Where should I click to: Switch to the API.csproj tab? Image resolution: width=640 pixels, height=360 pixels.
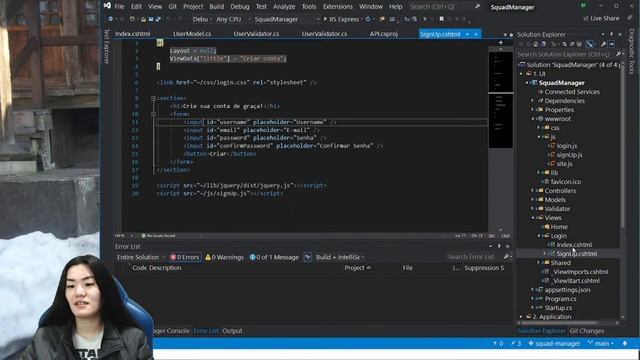(383, 34)
